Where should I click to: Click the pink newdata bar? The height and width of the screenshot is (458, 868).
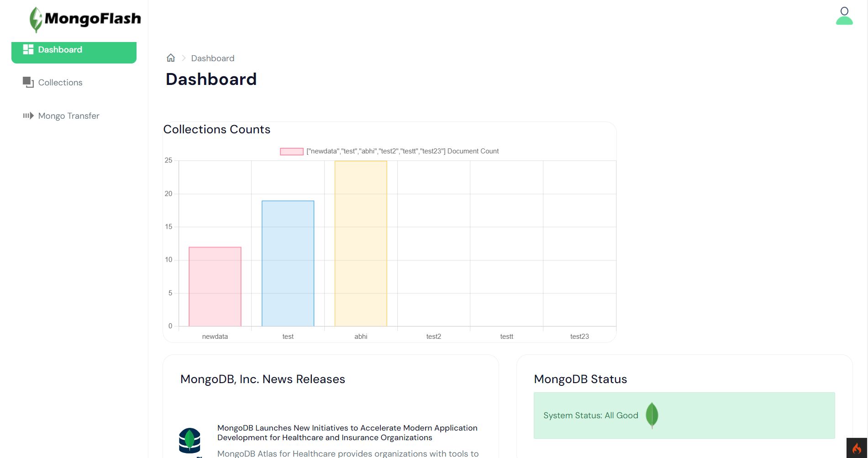pyautogui.click(x=215, y=286)
